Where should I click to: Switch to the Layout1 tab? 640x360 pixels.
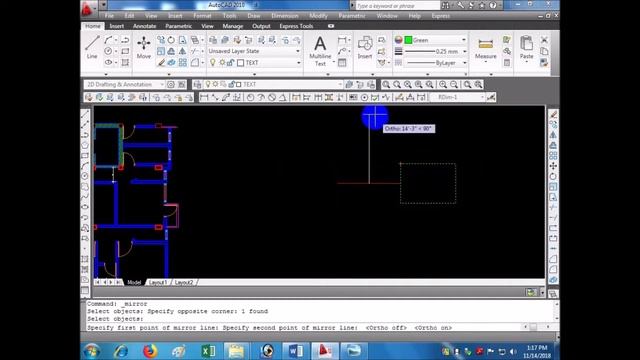[x=158, y=282]
